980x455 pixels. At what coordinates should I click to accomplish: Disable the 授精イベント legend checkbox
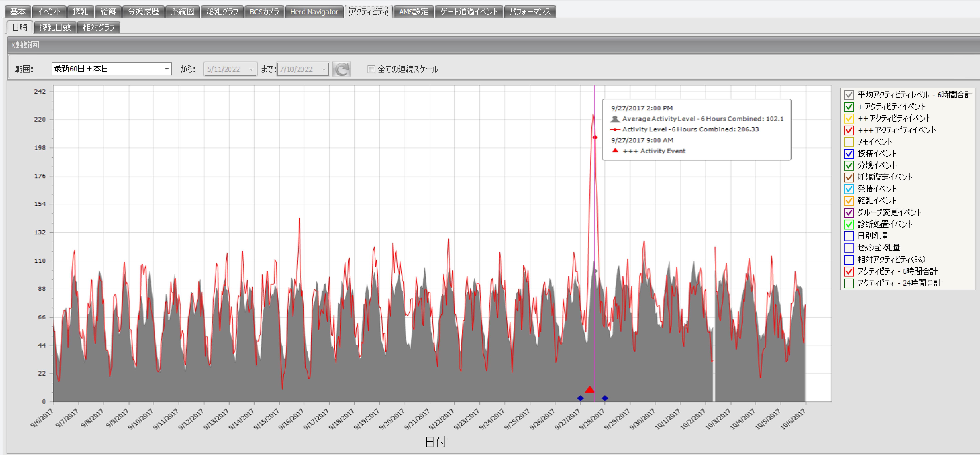point(849,154)
